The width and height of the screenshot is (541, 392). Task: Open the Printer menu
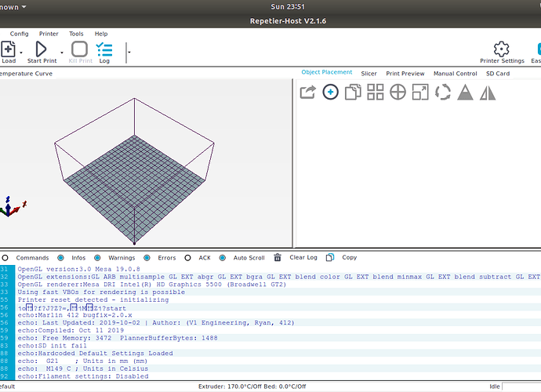click(x=49, y=34)
